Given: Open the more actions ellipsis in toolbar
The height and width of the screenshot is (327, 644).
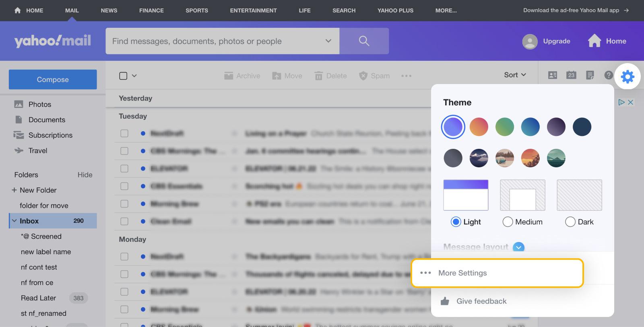Looking at the screenshot, I should tap(406, 76).
